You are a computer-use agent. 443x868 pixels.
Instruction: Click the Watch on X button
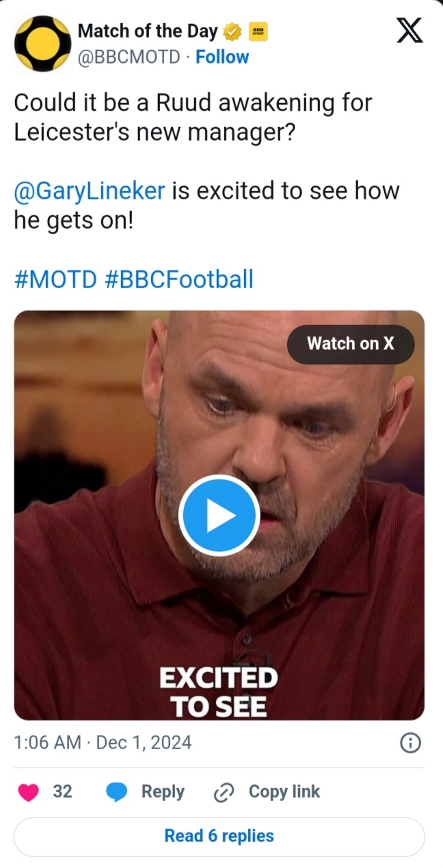(350, 344)
